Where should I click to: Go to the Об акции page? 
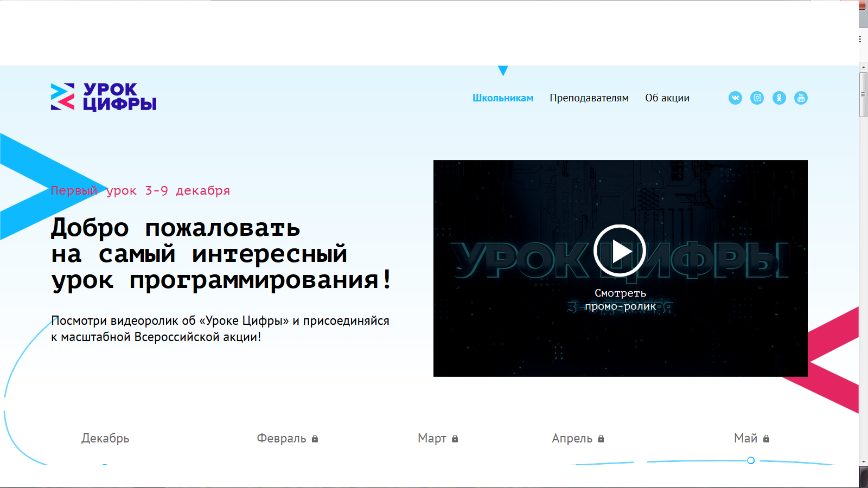click(667, 98)
